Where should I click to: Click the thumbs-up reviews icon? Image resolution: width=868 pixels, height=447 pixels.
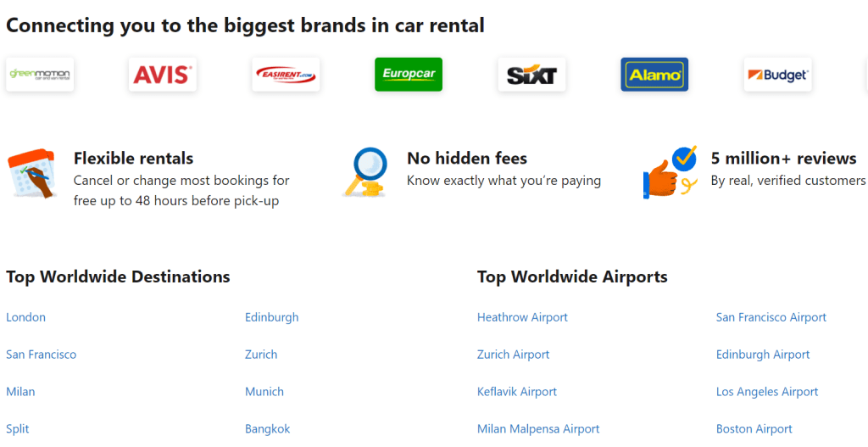click(x=670, y=172)
